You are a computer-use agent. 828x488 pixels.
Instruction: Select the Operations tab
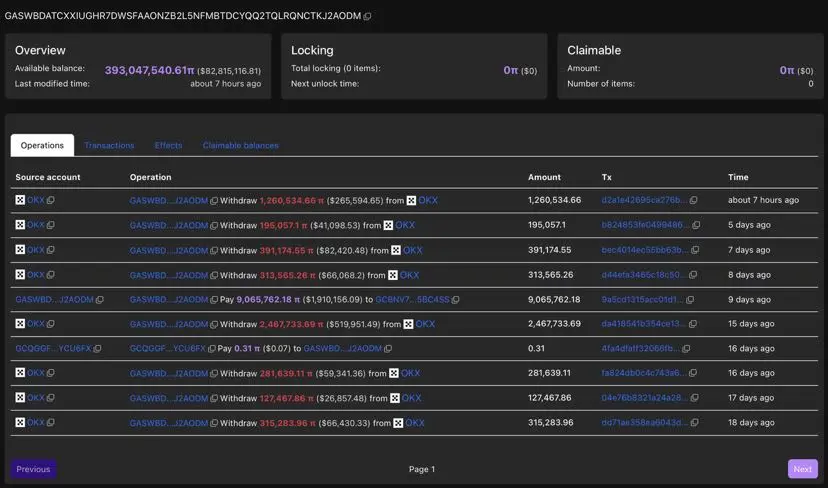[42, 146]
